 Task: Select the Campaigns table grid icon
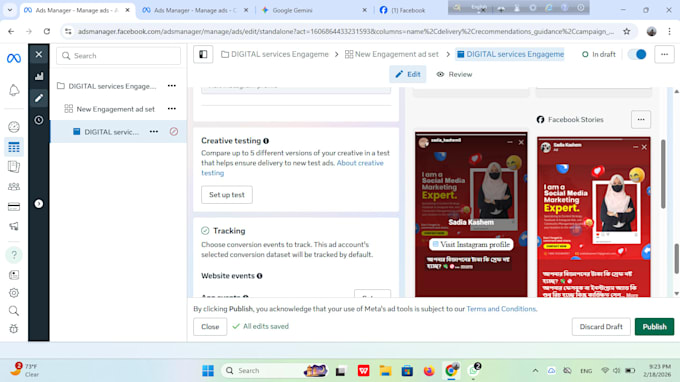coord(14,147)
